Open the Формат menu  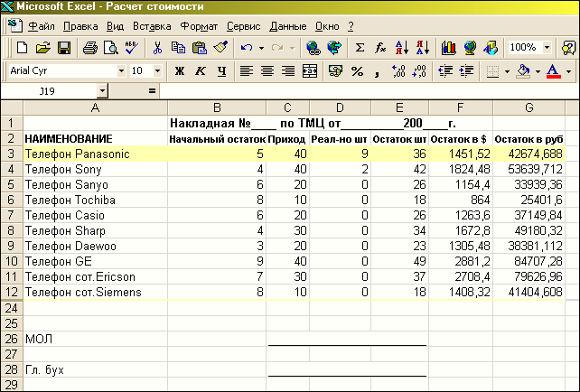coord(199,26)
